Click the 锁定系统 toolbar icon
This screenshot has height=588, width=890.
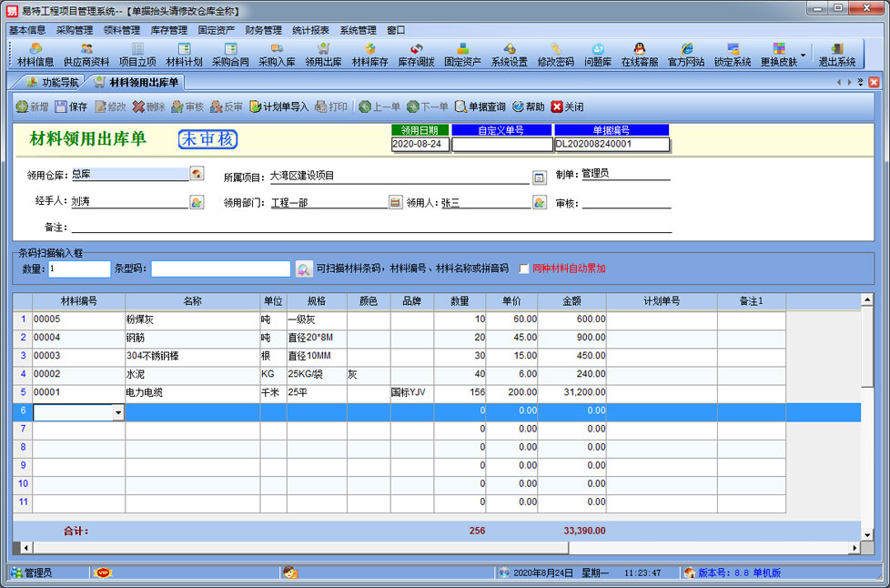click(x=733, y=55)
